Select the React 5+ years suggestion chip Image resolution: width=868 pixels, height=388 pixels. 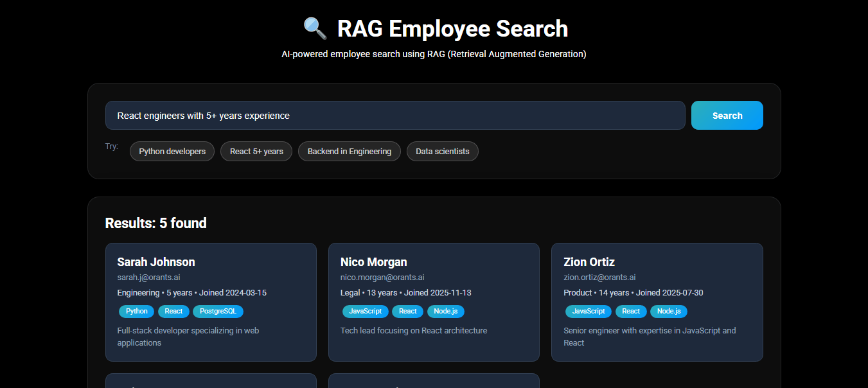pos(256,152)
